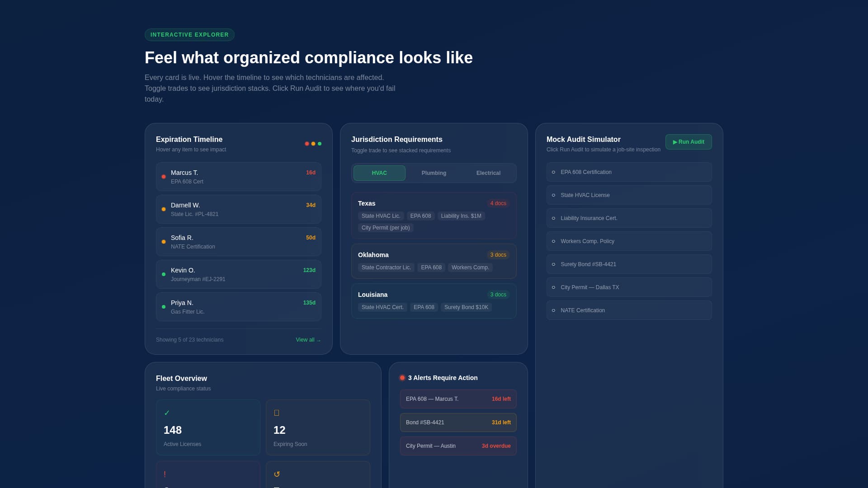Toggle the Liability Insurance Cert. audit circle
This screenshot has height=488, width=868.
553,218
